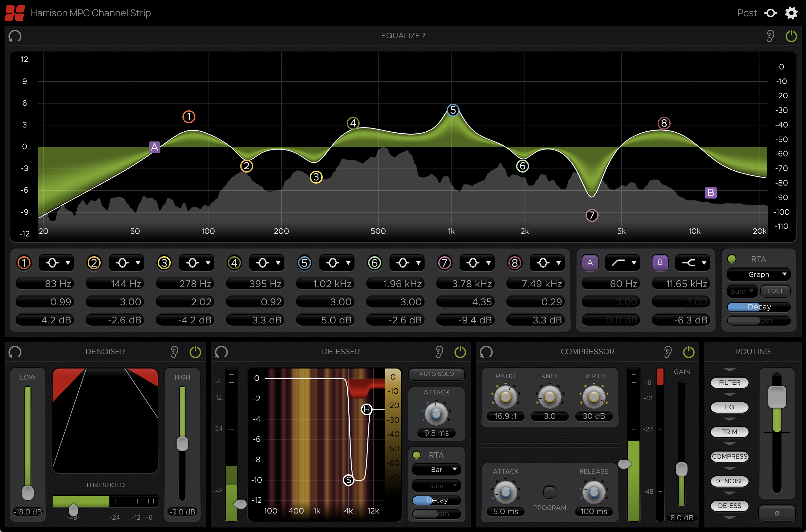806x532 pixels.
Task: Click filter B frequency 11.65 kHz
Action: click(x=681, y=283)
